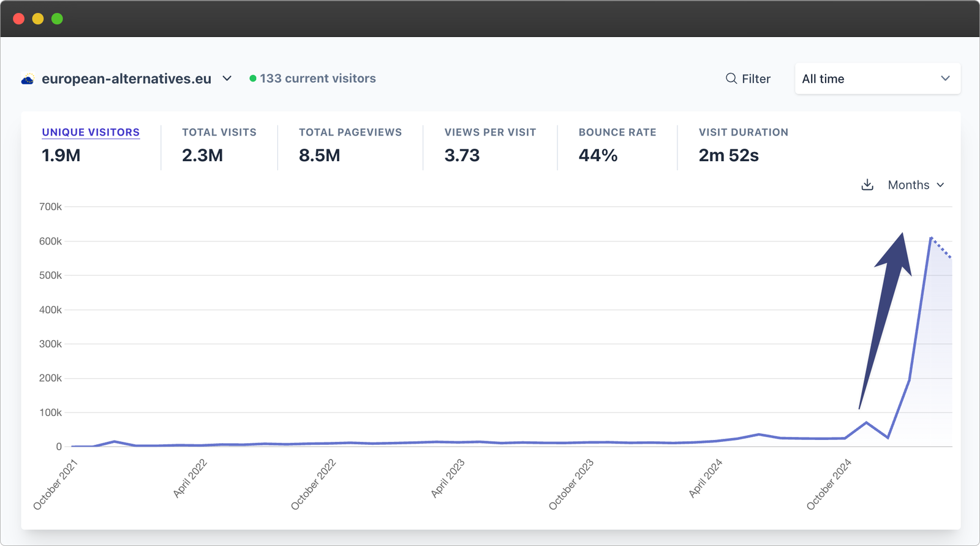
Task: Switch to the Total Visits metric
Action: tap(219, 132)
